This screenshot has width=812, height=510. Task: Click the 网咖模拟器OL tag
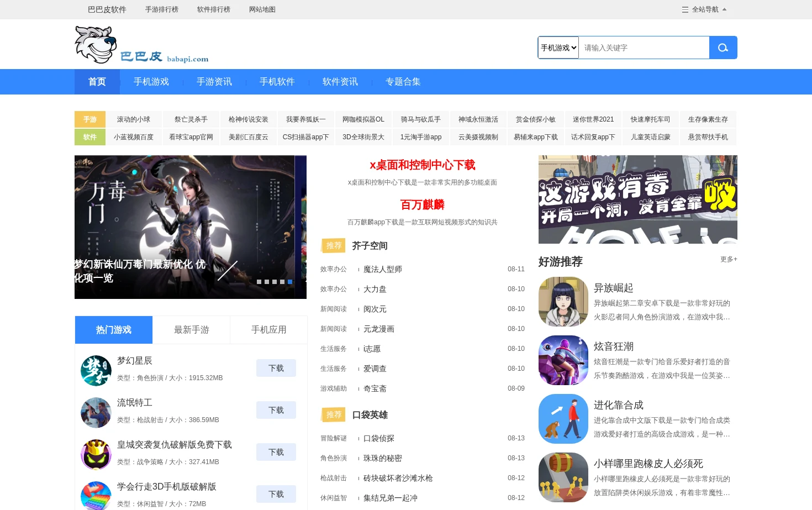tap(363, 119)
